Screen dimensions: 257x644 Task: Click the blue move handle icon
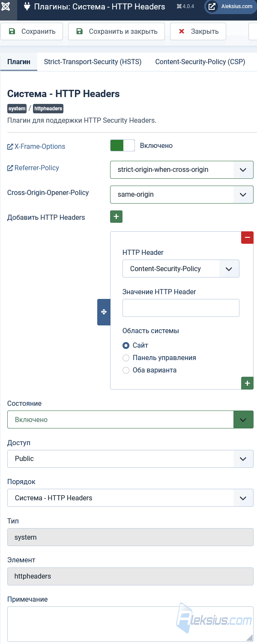coord(104,312)
